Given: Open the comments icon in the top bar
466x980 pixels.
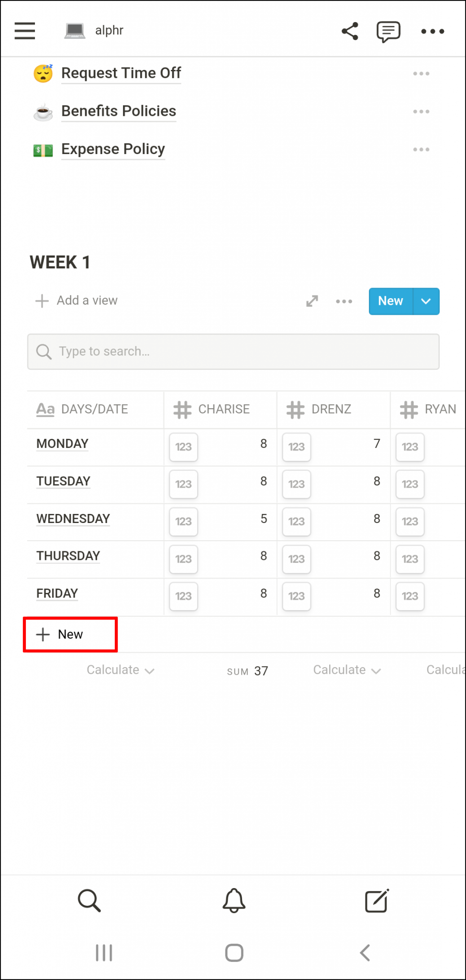Looking at the screenshot, I should [388, 31].
